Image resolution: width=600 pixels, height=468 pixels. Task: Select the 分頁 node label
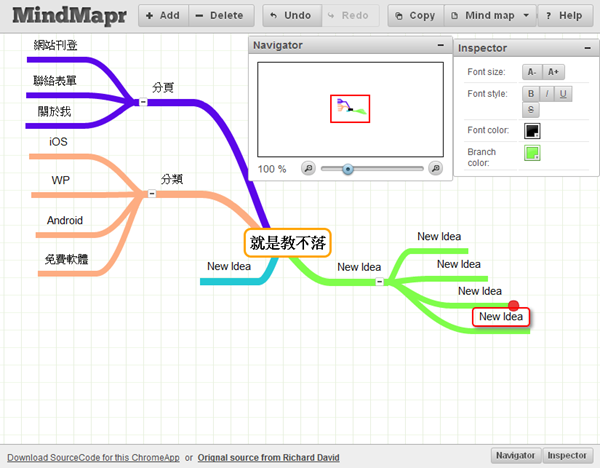click(163, 88)
